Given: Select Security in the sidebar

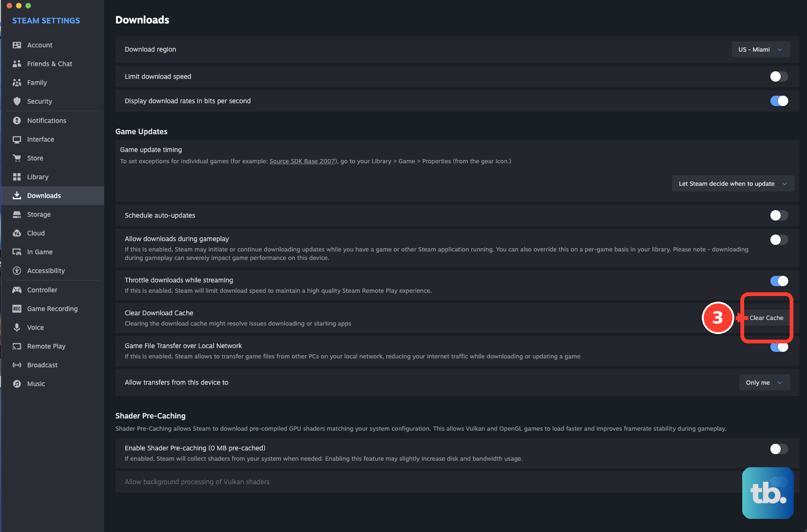Looking at the screenshot, I should (x=53, y=101).
